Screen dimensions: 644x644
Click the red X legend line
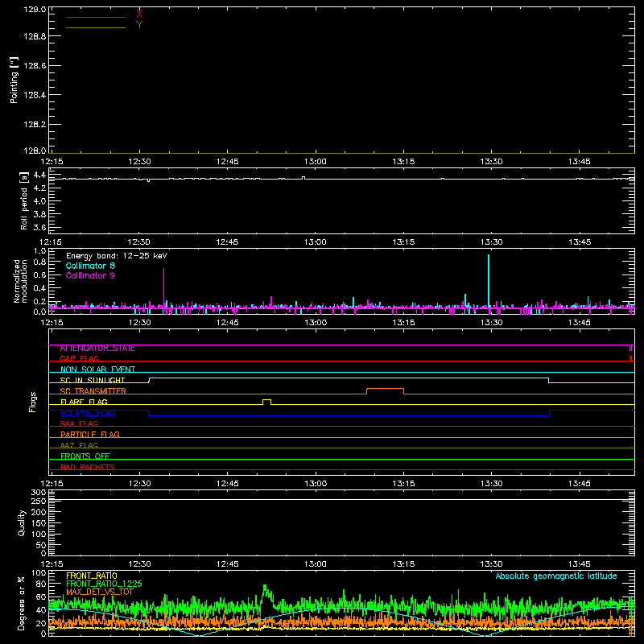96,17
